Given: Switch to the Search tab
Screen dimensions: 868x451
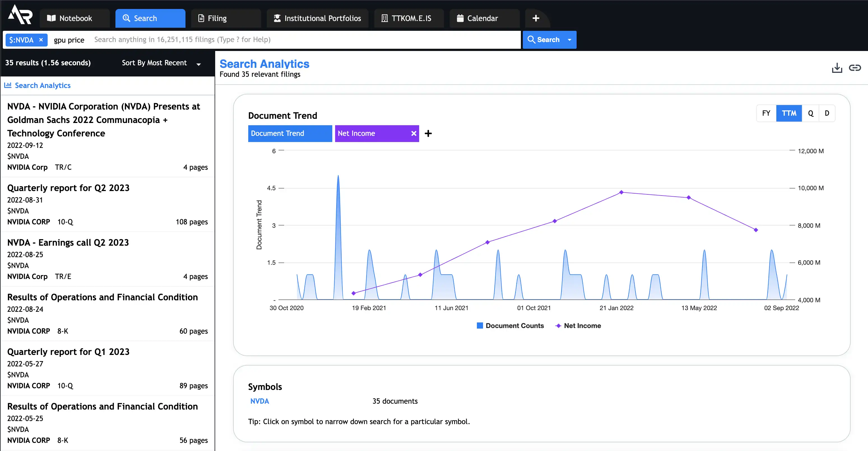Looking at the screenshot, I should pos(150,18).
